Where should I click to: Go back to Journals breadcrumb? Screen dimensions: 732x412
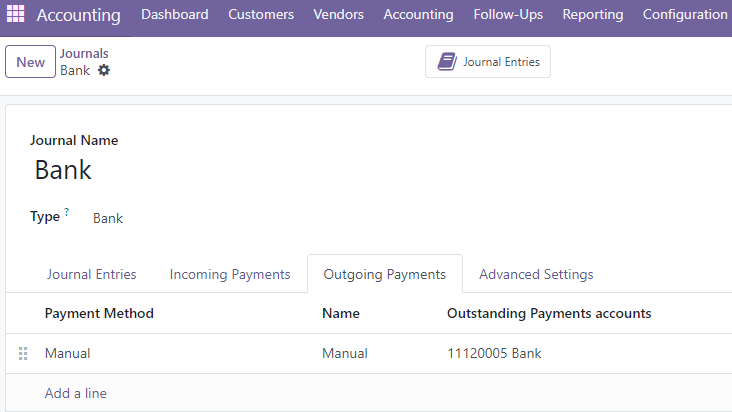click(84, 54)
